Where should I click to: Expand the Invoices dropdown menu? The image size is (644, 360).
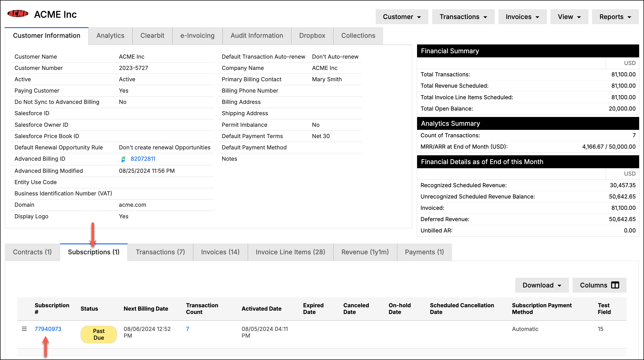[522, 17]
